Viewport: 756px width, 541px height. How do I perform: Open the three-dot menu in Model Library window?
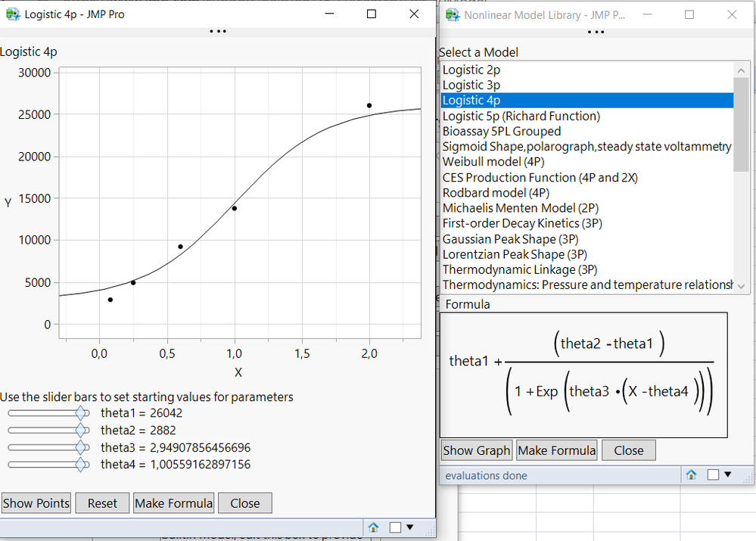[x=596, y=33]
